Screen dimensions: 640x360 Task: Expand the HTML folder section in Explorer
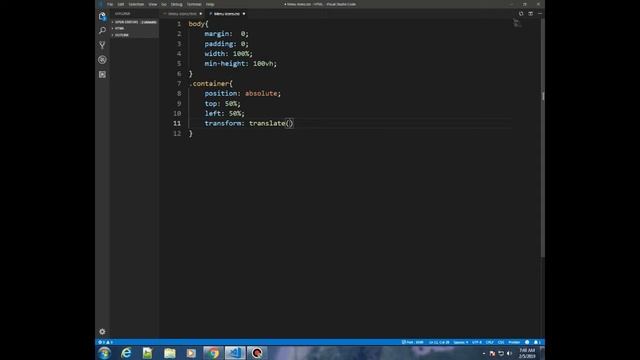pyautogui.click(x=134, y=29)
